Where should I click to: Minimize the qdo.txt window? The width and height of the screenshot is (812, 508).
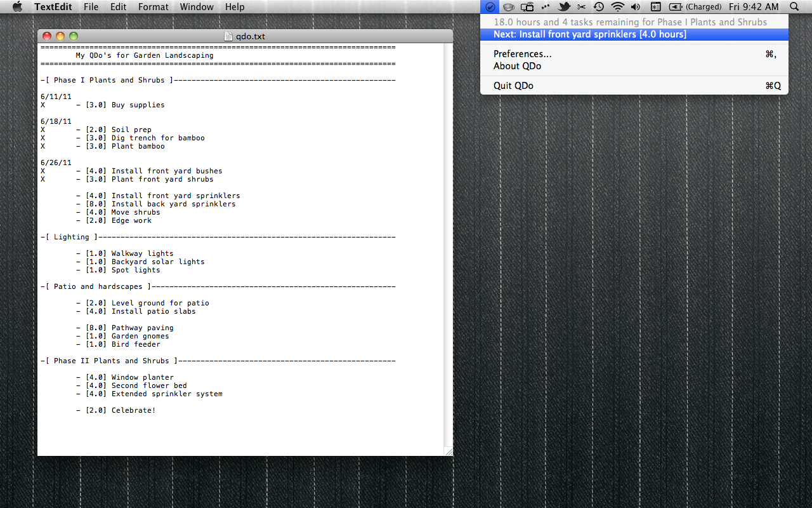(60, 36)
